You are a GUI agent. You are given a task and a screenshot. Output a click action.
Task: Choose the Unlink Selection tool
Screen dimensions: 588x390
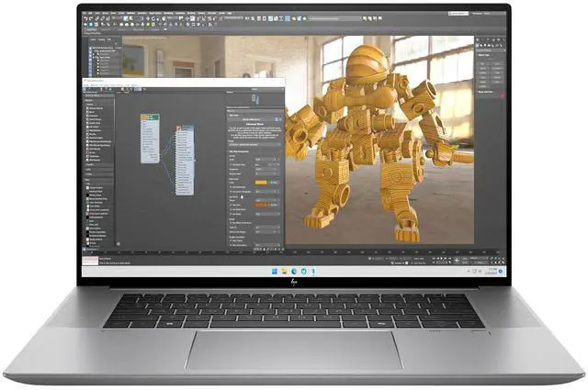click(102, 18)
